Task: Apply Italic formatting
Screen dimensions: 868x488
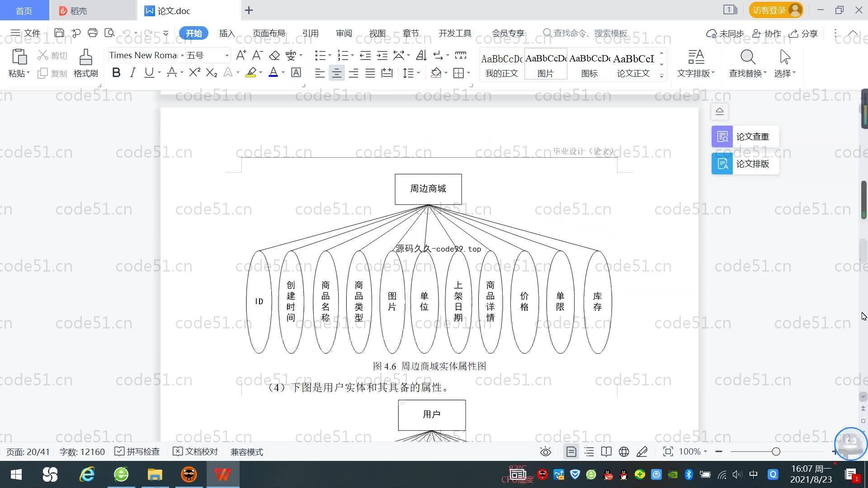Action: pyautogui.click(x=132, y=73)
